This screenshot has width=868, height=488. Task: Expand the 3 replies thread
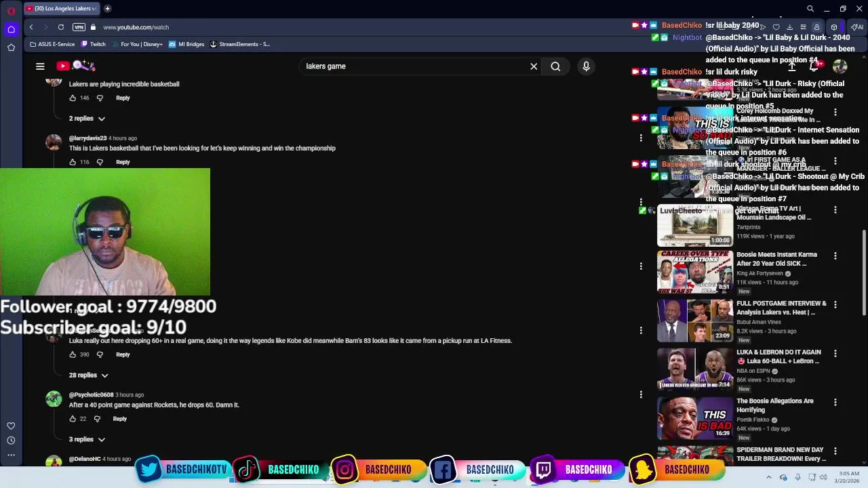[87, 439]
